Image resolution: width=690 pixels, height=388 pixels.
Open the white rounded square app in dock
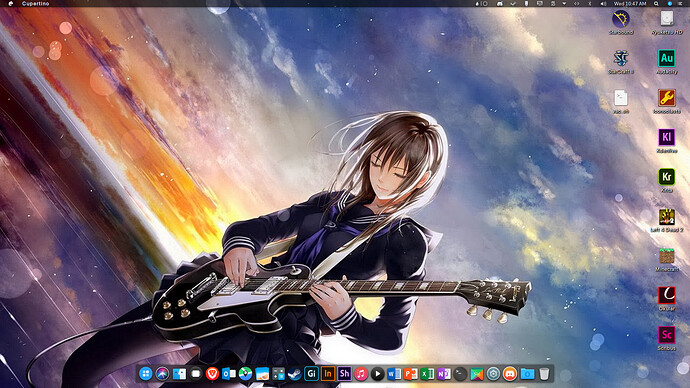pyautogui.click(x=196, y=374)
